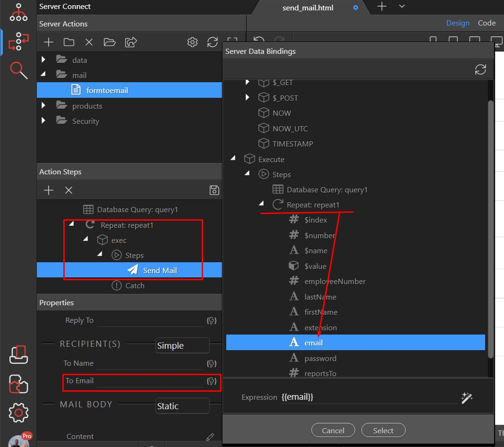The image size is (504, 447).
Task: Refresh the Server Data Bindings list
Action: pyautogui.click(x=480, y=70)
